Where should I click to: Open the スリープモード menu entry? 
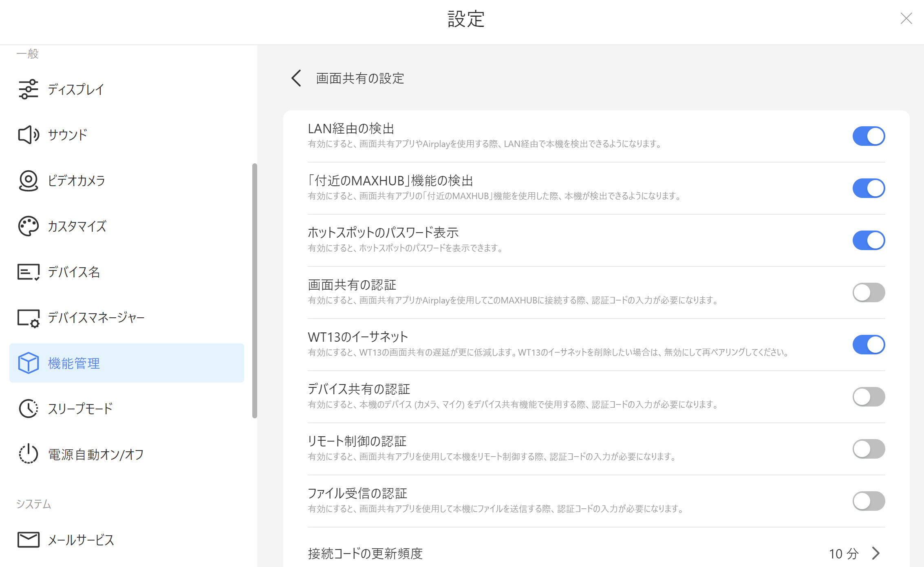[x=80, y=409]
